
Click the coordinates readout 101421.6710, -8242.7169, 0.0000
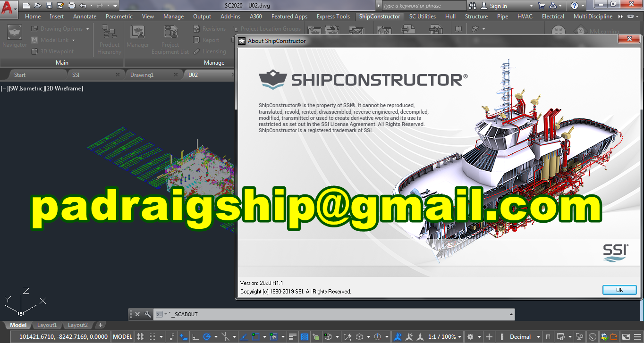pyautogui.click(x=64, y=337)
